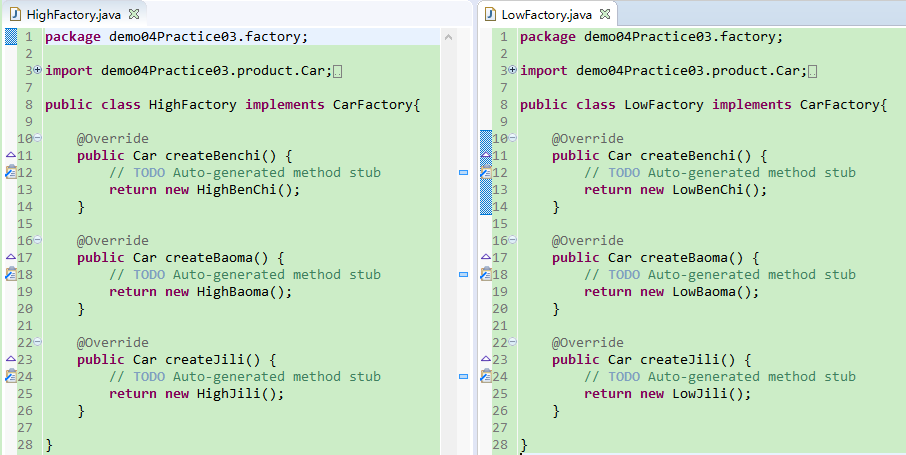
Task: Click TODO task icon at line 18 in HighFactory
Action: 10,274
